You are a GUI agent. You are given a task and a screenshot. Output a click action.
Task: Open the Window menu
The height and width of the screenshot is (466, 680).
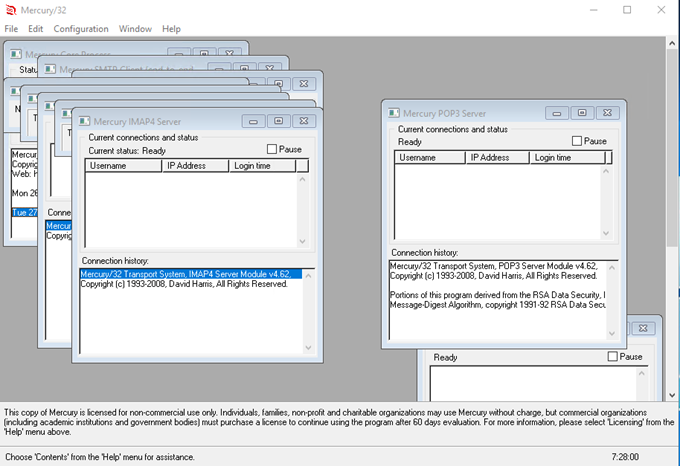click(135, 29)
